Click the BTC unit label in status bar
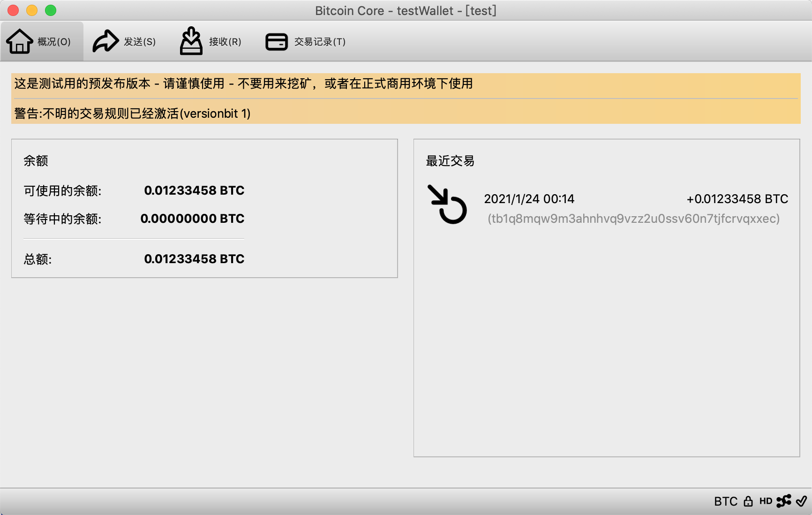 coord(725,501)
